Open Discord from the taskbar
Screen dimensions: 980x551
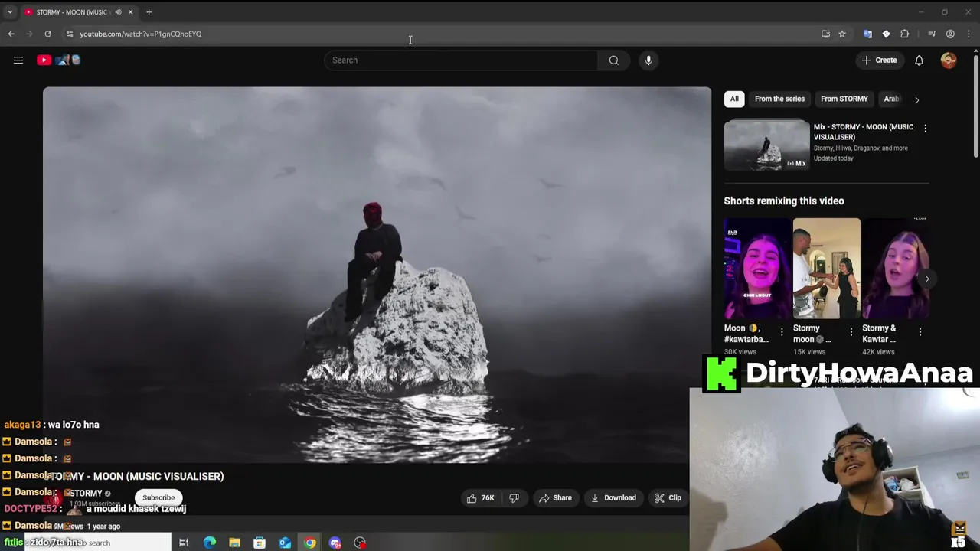coord(335,543)
